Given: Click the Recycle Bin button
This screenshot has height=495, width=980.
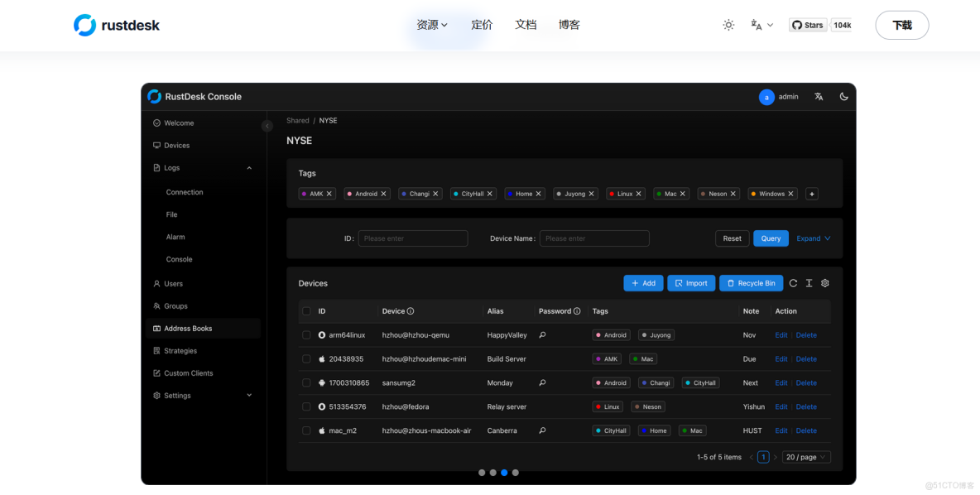Looking at the screenshot, I should point(751,282).
